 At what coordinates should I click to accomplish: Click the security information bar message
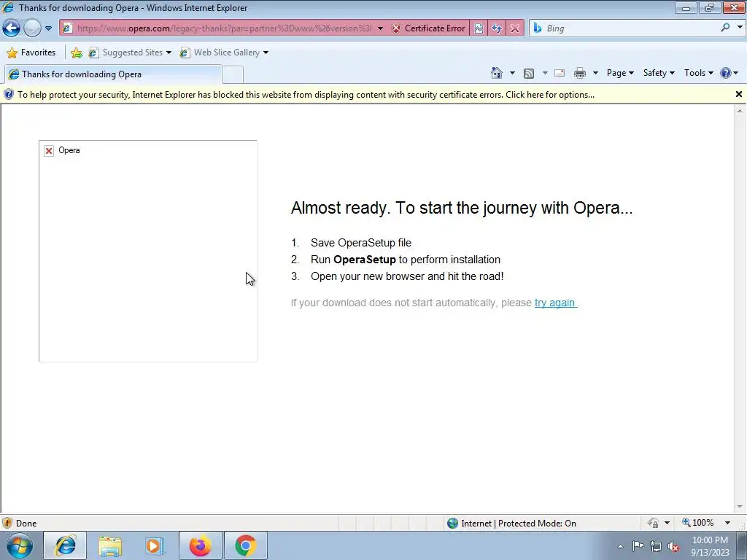[306, 95]
